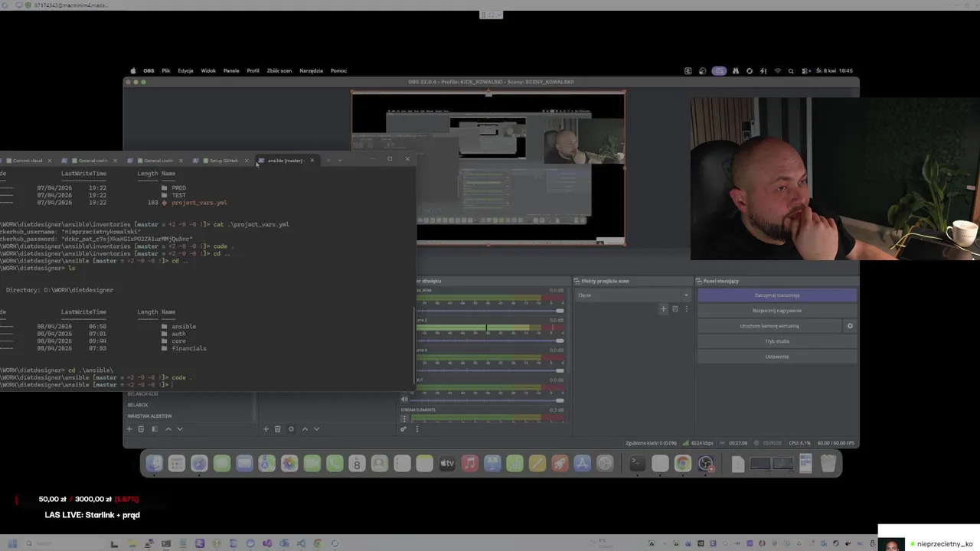This screenshot has width=980, height=551.
Task: Click the OBS preview canvas
Action: [x=488, y=168]
